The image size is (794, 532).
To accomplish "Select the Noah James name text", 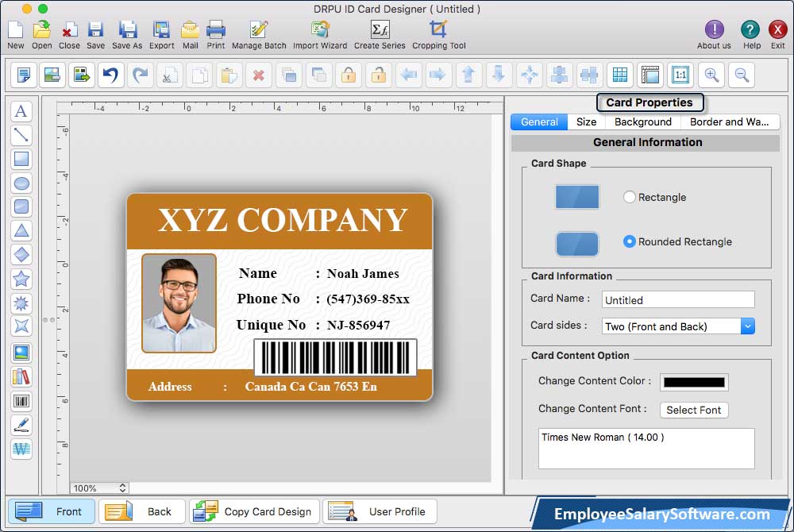I will pos(363,274).
